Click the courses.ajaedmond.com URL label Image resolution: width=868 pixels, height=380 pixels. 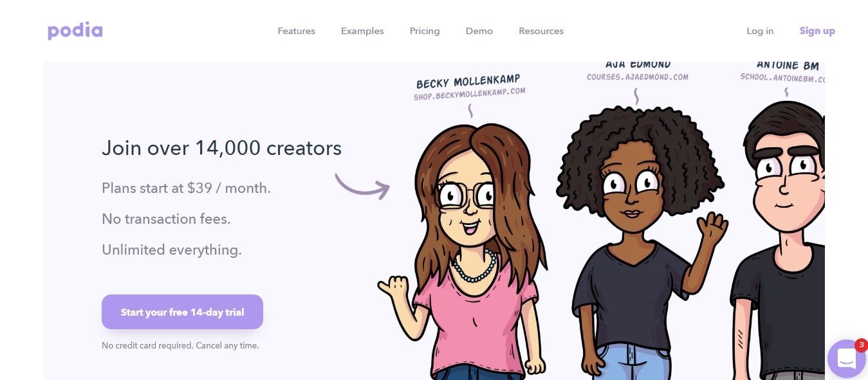[x=637, y=77]
